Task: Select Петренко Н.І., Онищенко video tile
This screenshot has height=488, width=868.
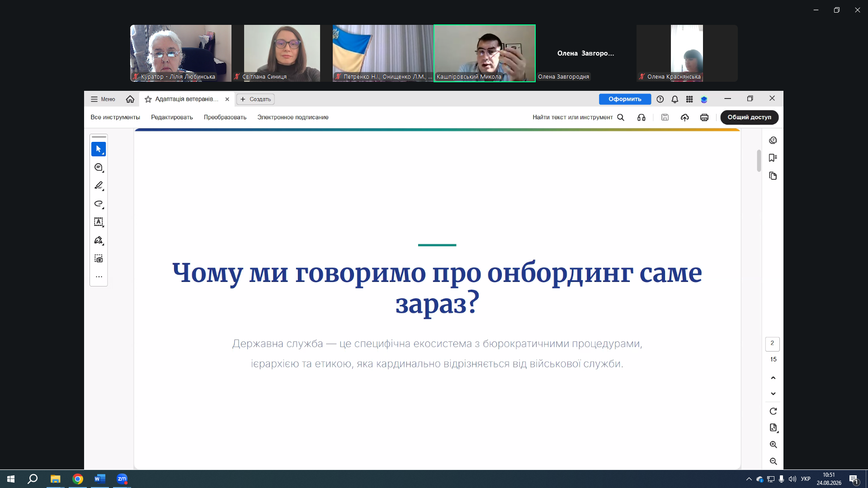Action: 383,53
